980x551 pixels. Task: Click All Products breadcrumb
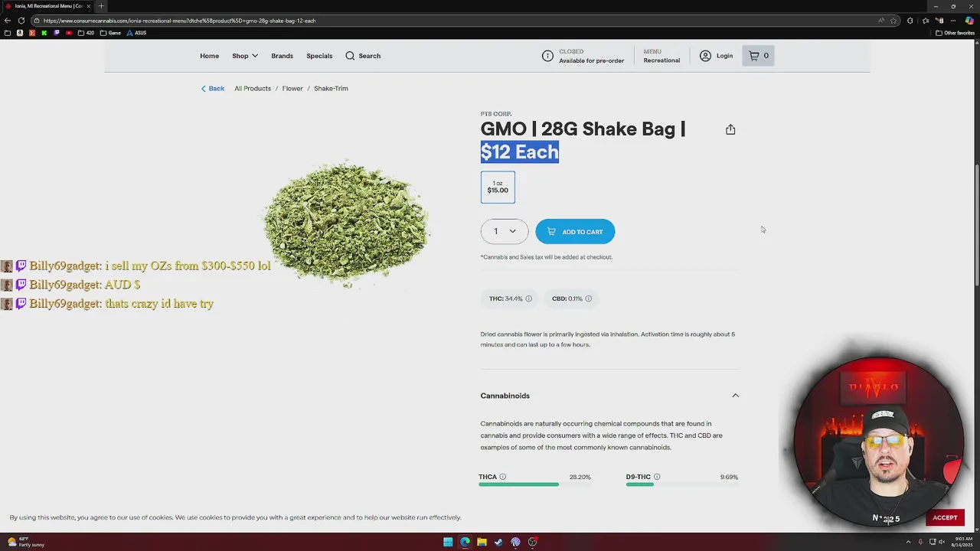(253, 89)
